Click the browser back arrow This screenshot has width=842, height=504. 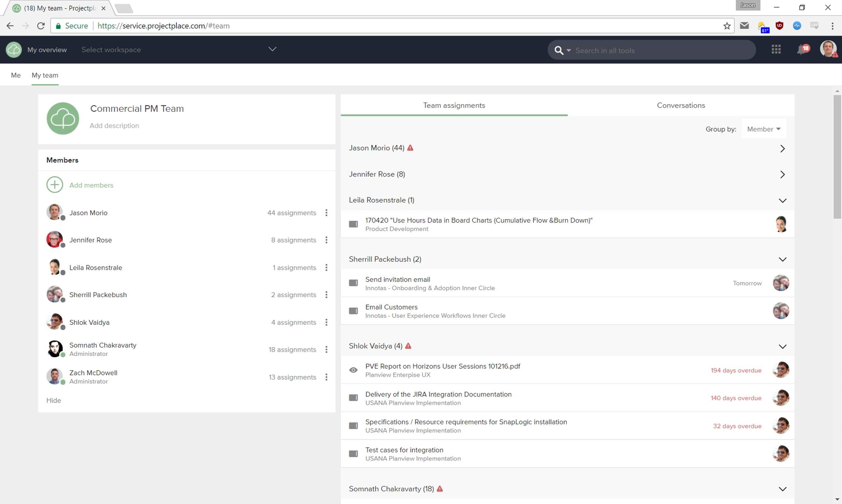tap(10, 26)
